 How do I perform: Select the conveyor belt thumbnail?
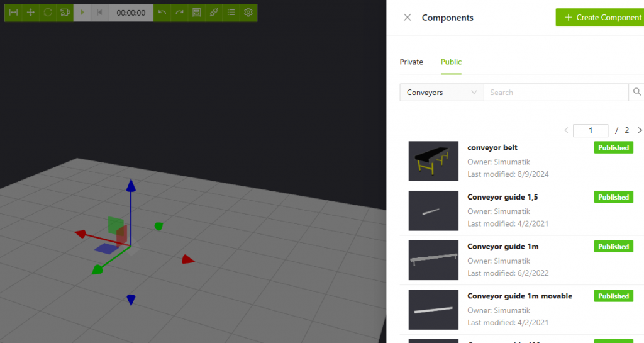point(433,161)
